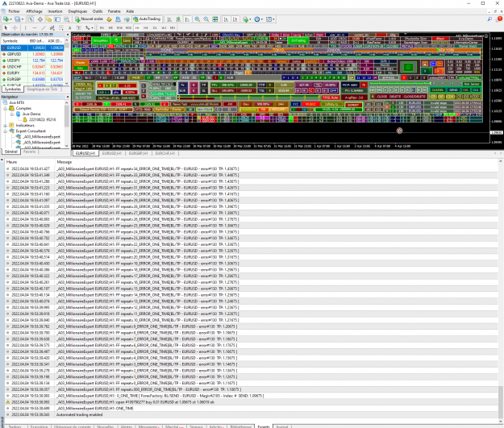
Task: Open the Aide menu
Action: 130,11
